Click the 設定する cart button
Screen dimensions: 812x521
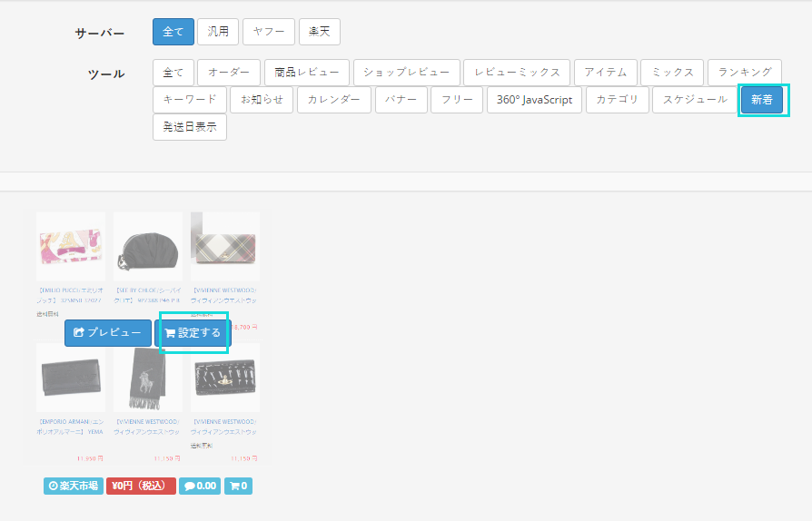coord(193,333)
